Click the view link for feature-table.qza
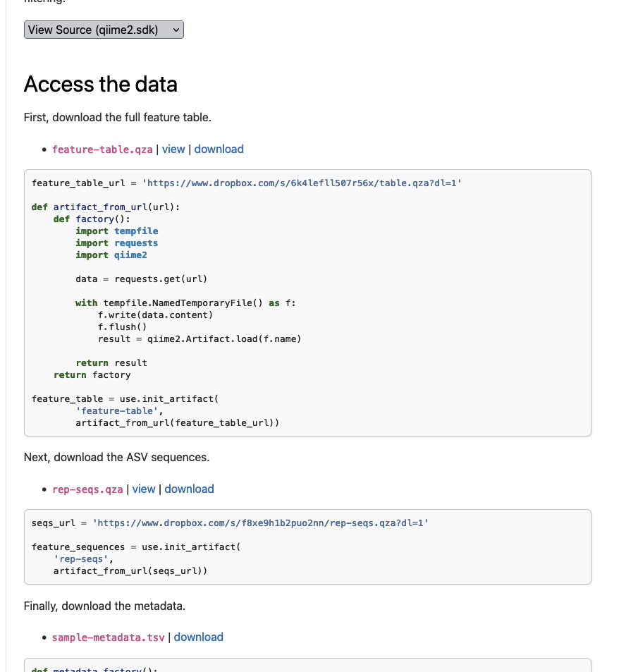The image size is (626, 672). coord(173,149)
